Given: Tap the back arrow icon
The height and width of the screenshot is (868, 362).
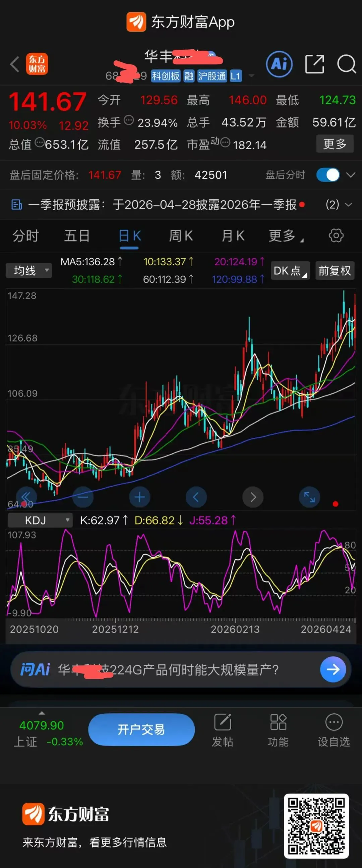Looking at the screenshot, I should pos(14,64).
